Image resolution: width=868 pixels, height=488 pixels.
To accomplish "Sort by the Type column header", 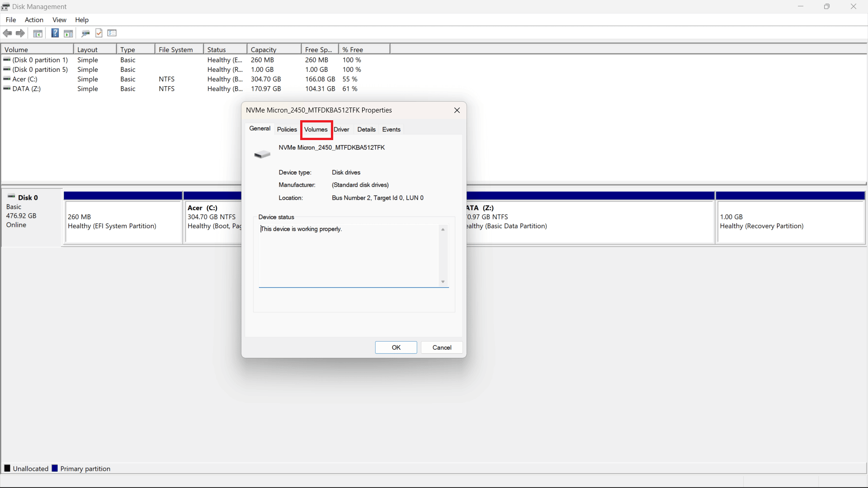I will point(136,49).
